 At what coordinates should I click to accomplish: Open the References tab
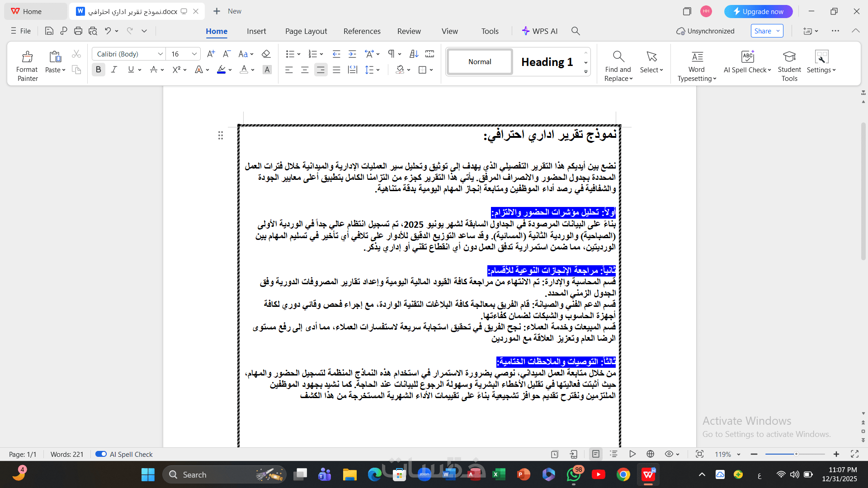[x=362, y=31]
